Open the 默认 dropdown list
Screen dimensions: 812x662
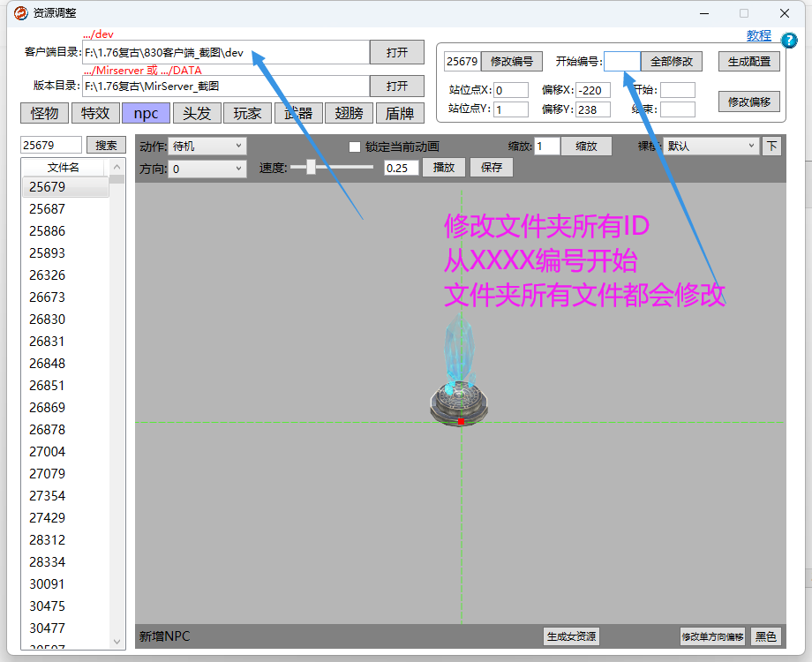point(711,147)
